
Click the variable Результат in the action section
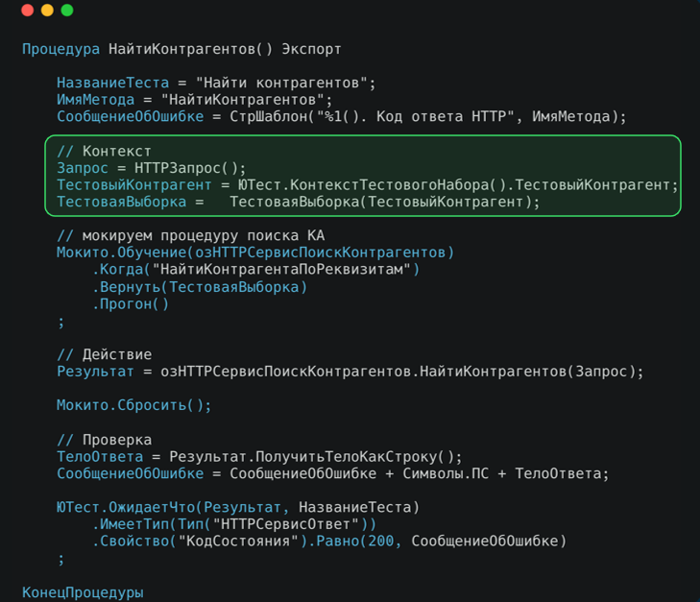95,372
